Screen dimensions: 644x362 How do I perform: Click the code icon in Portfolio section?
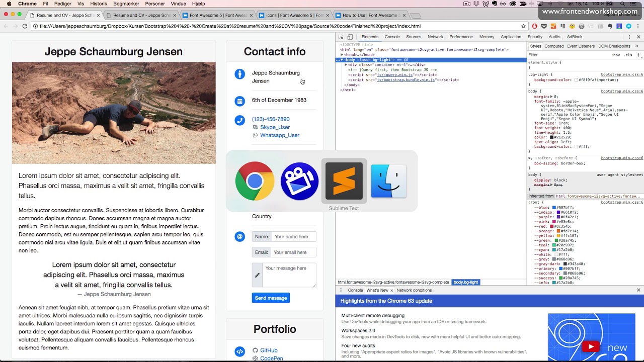pyautogui.click(x=239, y=351)
